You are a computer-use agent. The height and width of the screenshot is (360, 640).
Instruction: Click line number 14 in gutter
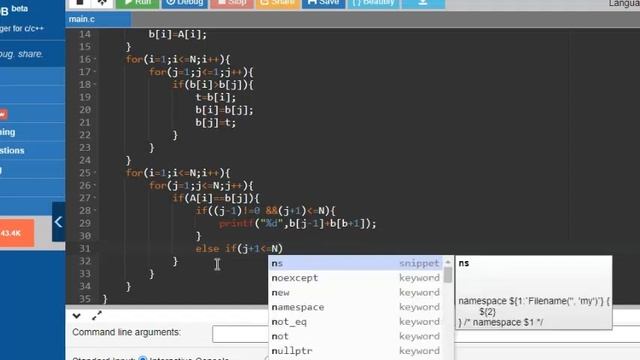coord(84,34)
